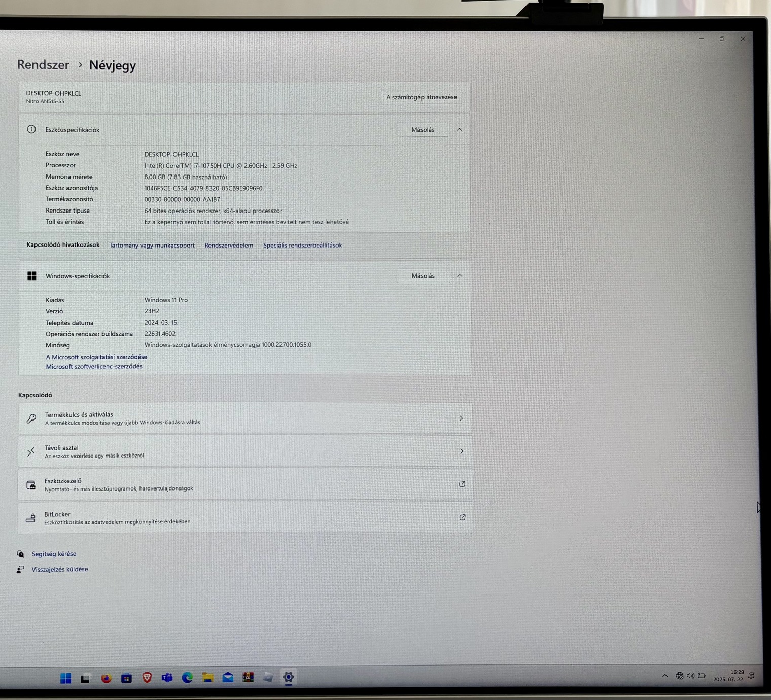
Task: Select the version 23H2 value
Action: tap(152, 311)
